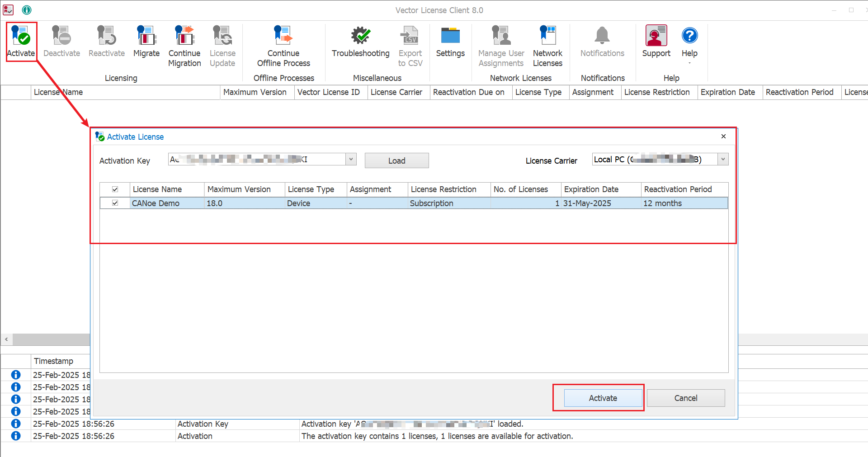Click the Reactivation Due on column header

pos(471,92)
